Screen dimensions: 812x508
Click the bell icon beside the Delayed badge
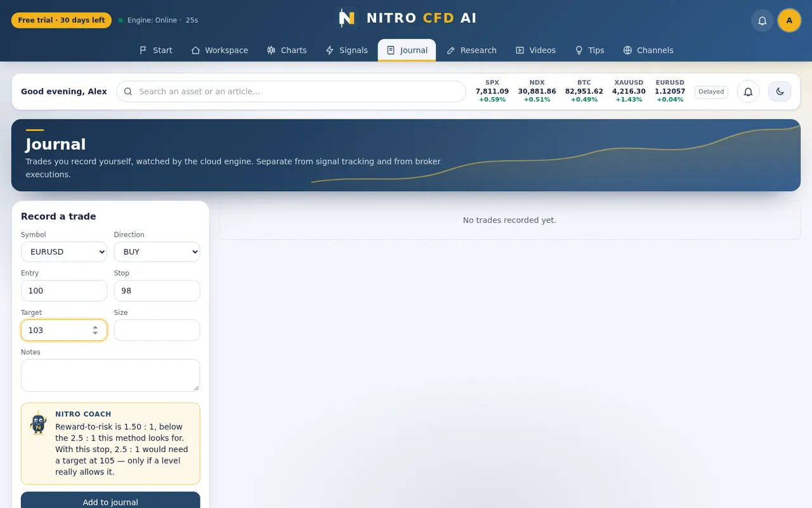[748, 91]
